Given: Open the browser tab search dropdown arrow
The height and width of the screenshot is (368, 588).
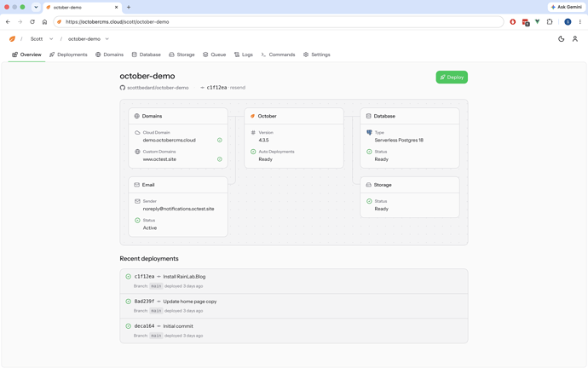Looking at the screenshot, I should [36, 7].
